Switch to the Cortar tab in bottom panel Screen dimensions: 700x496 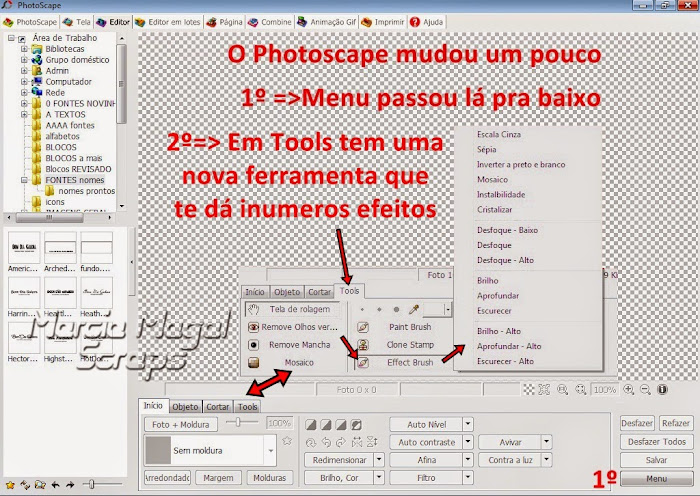coord(218,407)
